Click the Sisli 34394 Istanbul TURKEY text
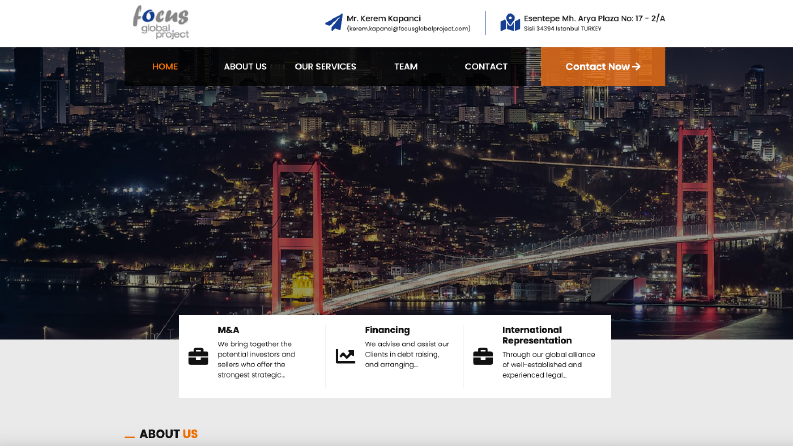Viewport: 793px width, 446px height. pos(562,29)
